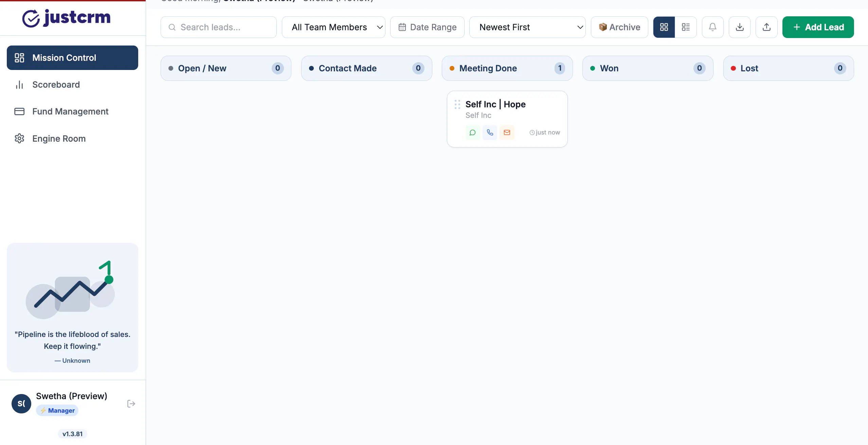Switch to list view
The height and width of the screenshot is (445, 868).
coord(686,27)
